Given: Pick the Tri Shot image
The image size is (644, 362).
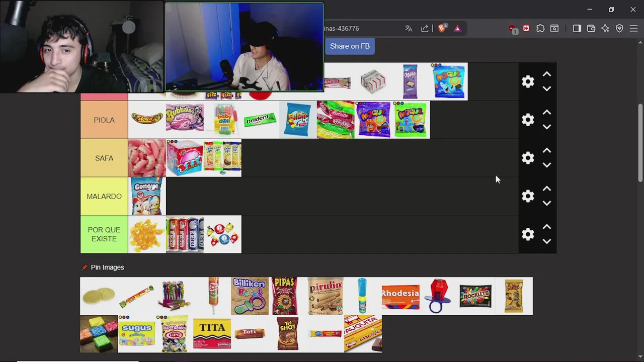Looking at the screenshot, I should point(287,334).
